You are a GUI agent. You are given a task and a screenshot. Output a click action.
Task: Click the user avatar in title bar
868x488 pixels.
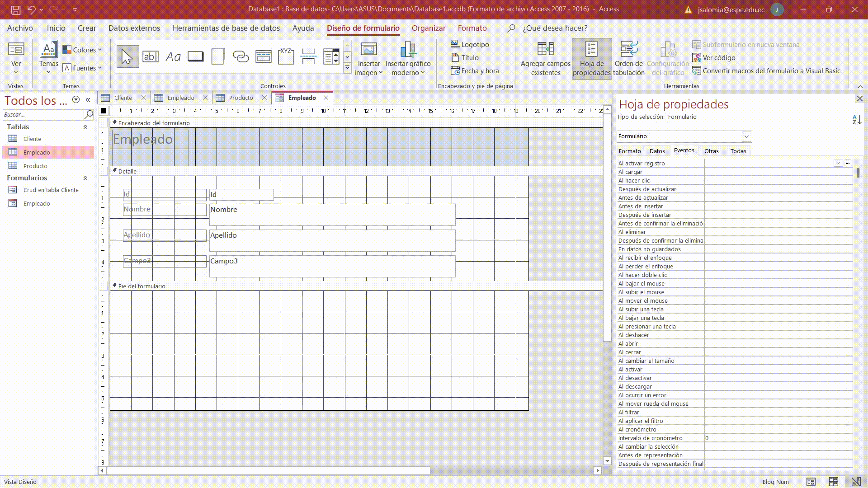click(x=777, y=9)
